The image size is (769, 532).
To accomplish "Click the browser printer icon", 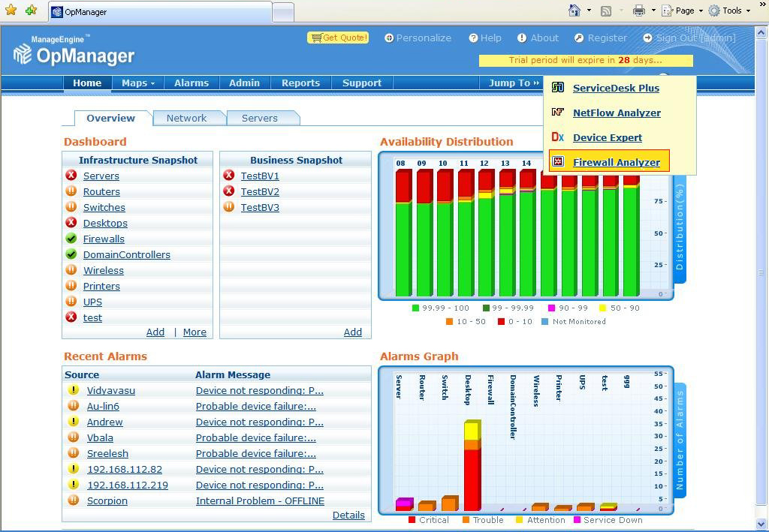I will [638, 11].
